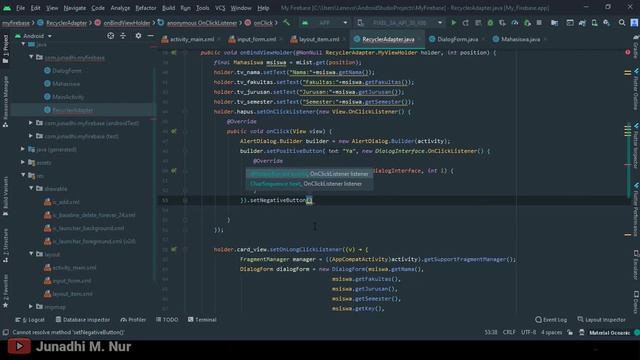The height and width of the screenshot is (360, 640).
Task: Open the Build Variants side tab
Action: (x=5, y=196)
